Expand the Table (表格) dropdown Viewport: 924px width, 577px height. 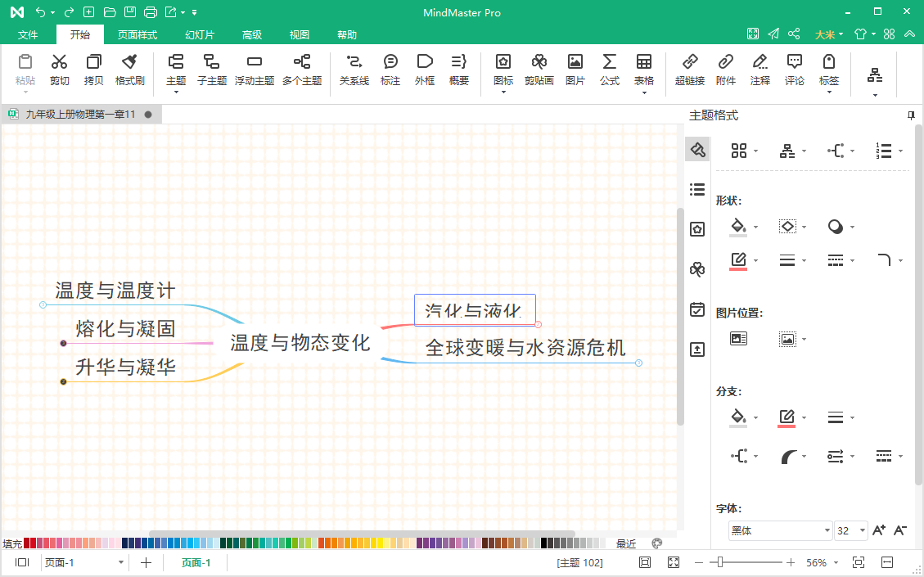coord(644,92)
